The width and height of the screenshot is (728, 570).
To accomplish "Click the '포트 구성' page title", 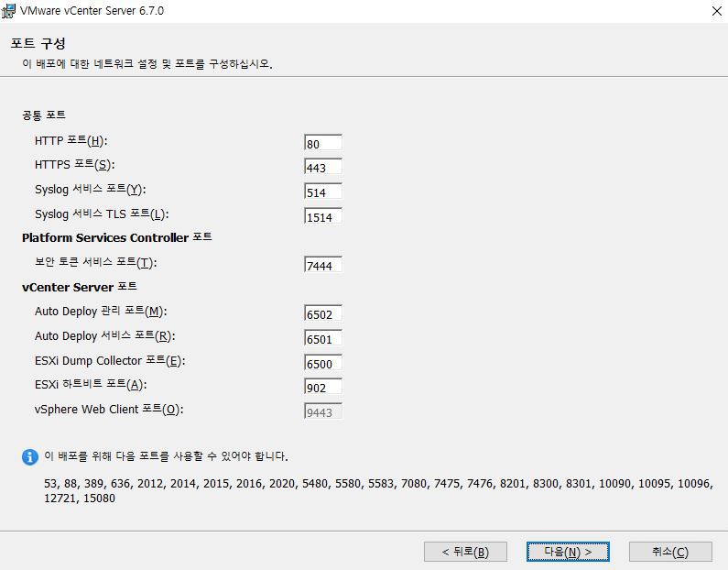I will (38, 43).
